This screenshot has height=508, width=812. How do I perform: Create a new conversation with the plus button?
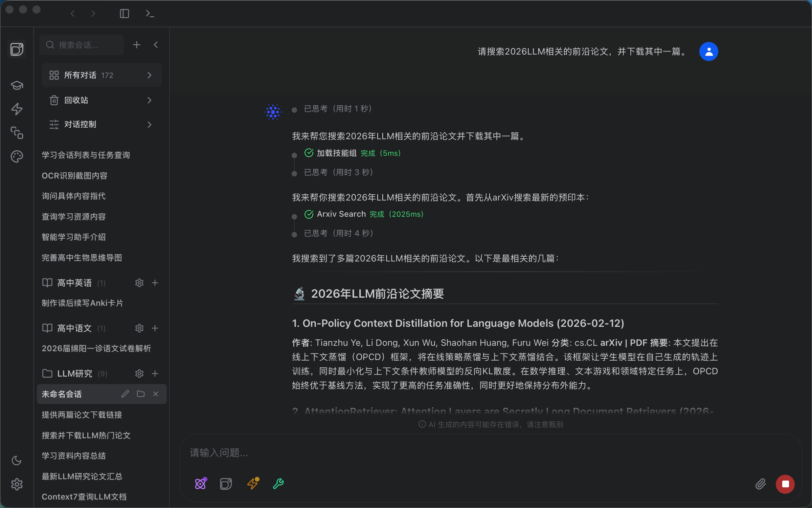click(x=136, y=44)
